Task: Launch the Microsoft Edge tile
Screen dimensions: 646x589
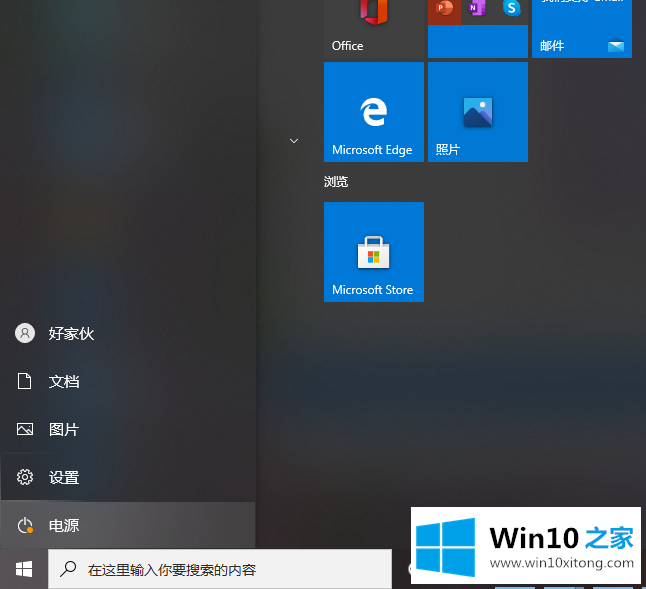Action: click(x=374, y=112)
